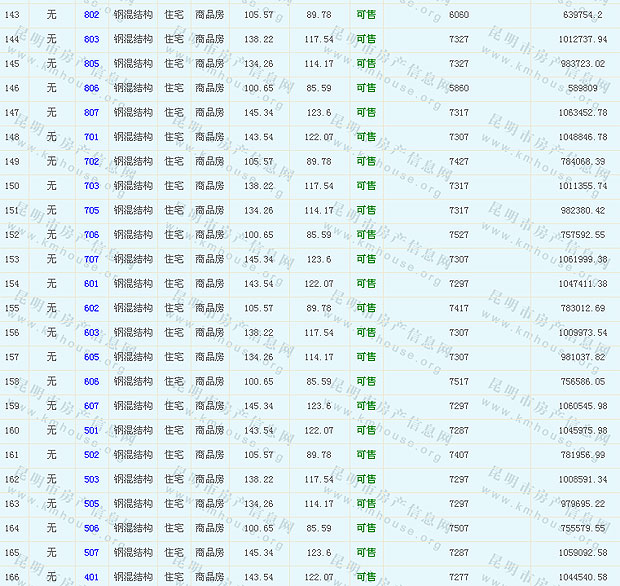Open room 703 link
This screenshot has width=620, height=586.
[91, 186]
